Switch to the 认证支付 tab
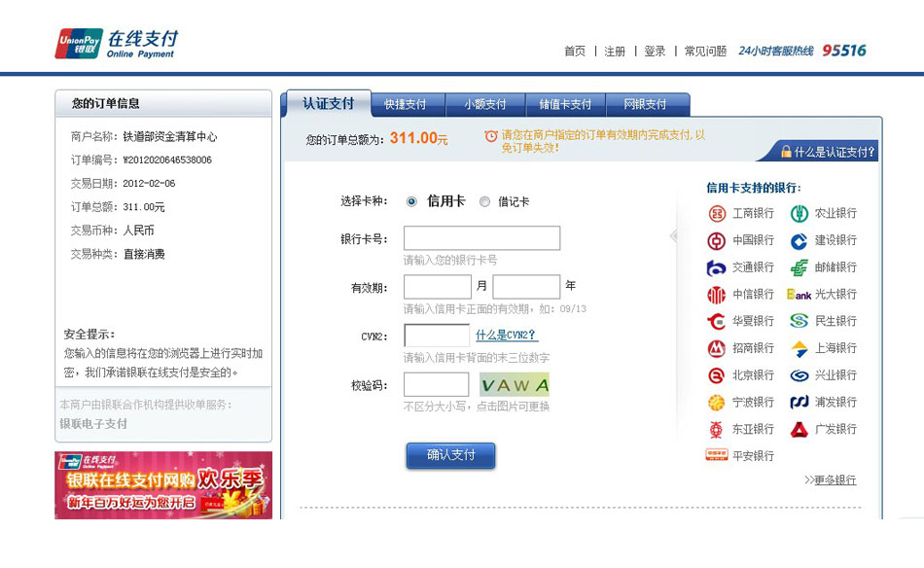The image size is (924, 568). (328, 104)
